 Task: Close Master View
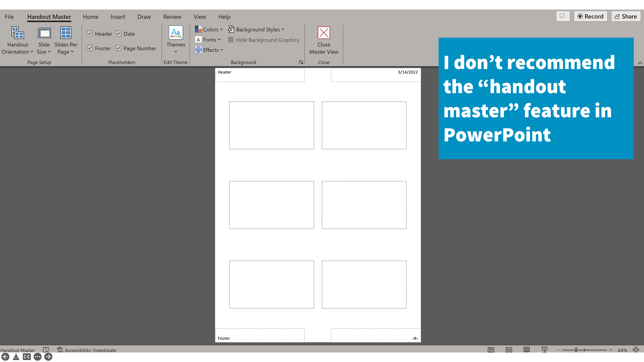coord(324,41)
